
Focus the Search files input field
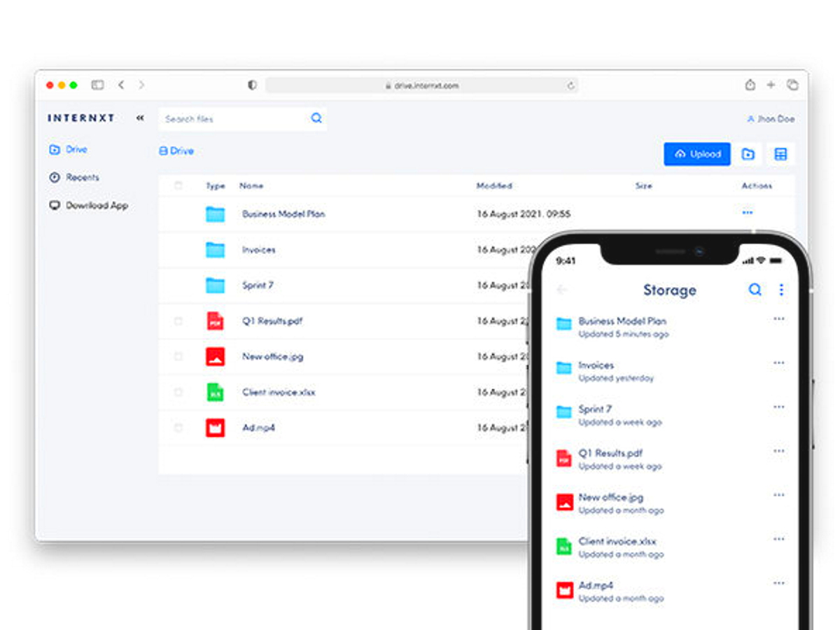[234, 119]
